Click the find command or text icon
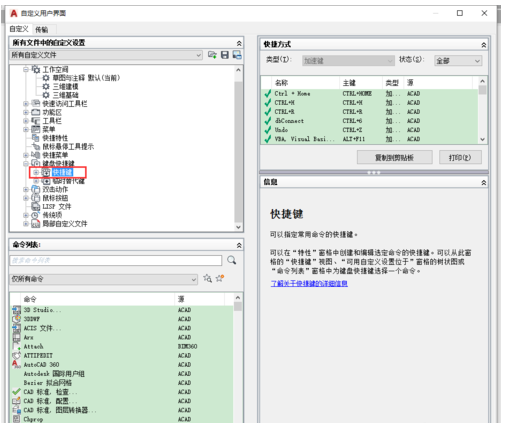 pos(208,278)
